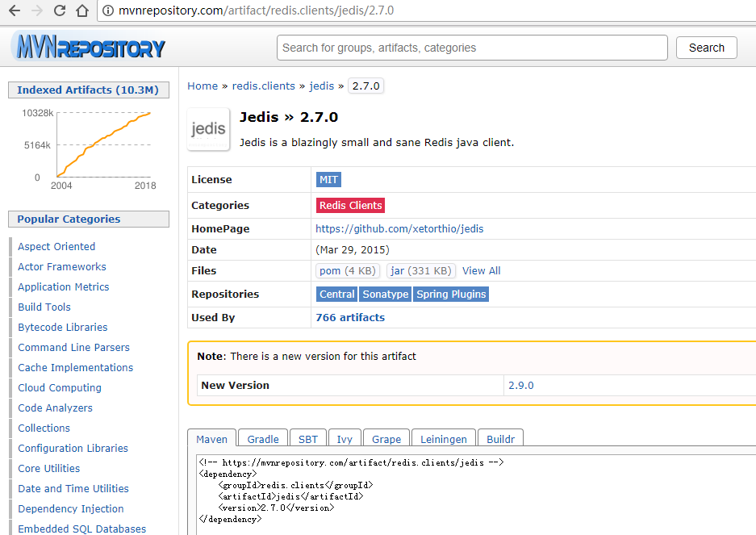Image resolution: width=756 pixels, height=535 pixels.
Task: Click the 2.7.0 version breadcrumb badge
Action: (366, 86)
